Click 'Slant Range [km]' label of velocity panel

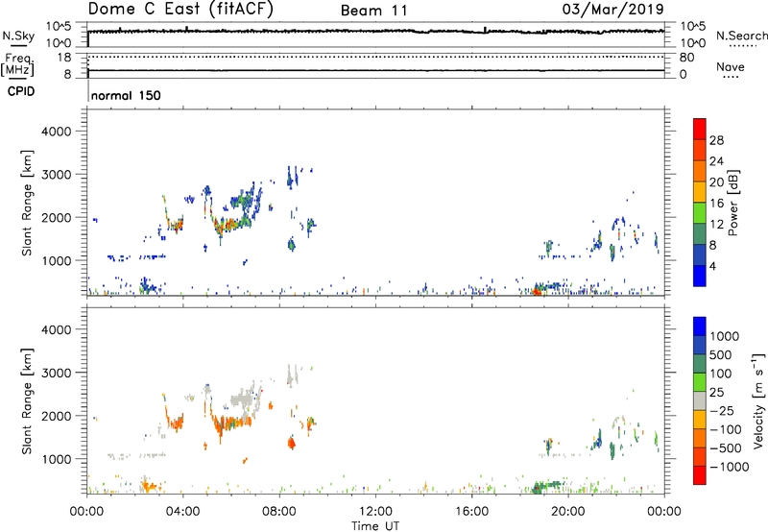tap(27, 401)
